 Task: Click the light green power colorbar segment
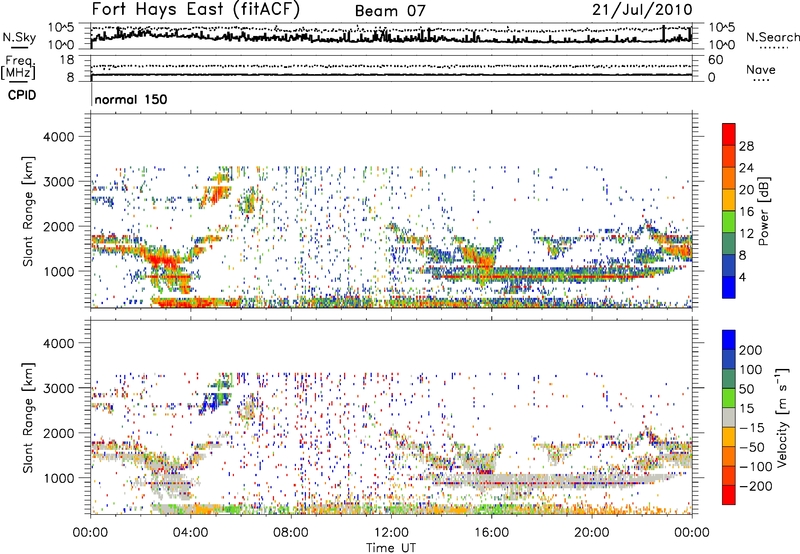729,221
